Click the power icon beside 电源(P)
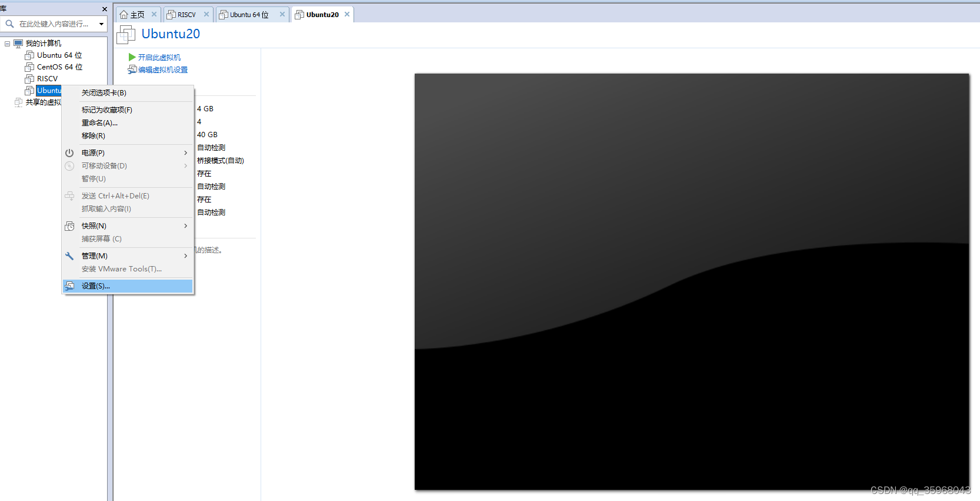The image size is (980, 501). (69, 153)
